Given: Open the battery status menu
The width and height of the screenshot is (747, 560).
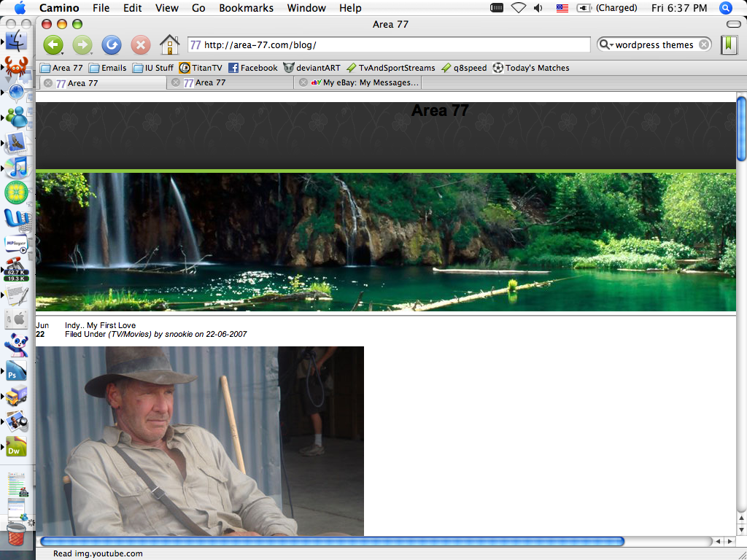Looking at the screenshot, I should pyautogui.click(x=606, y=7).
